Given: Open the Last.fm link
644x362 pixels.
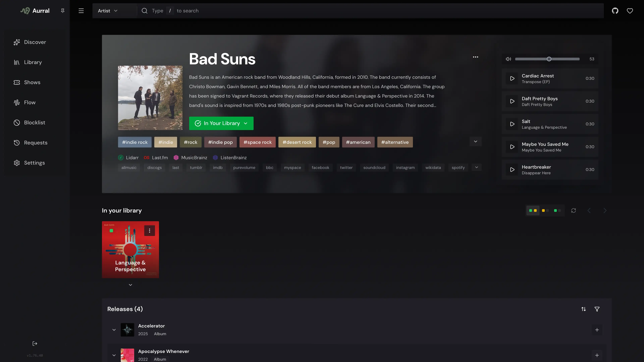Looking at the screenshot, I should 156,158.
